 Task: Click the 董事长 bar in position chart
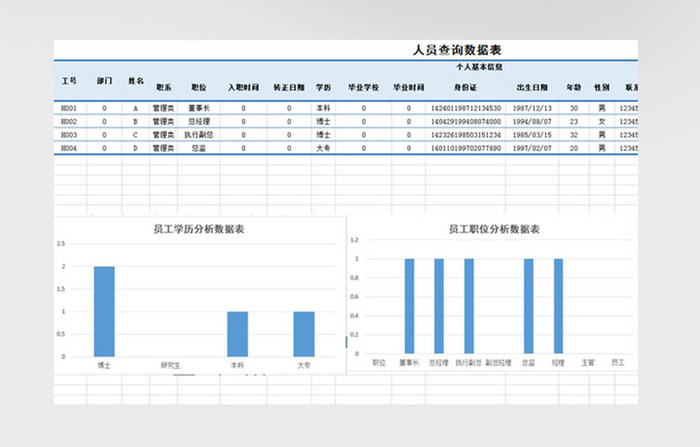409,306
